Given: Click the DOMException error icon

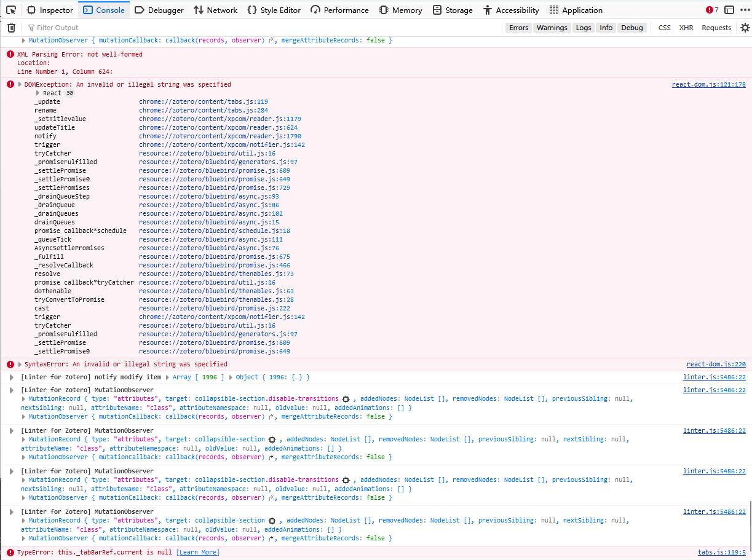Looking at the screenshot, I should click(x=10, y=84).
